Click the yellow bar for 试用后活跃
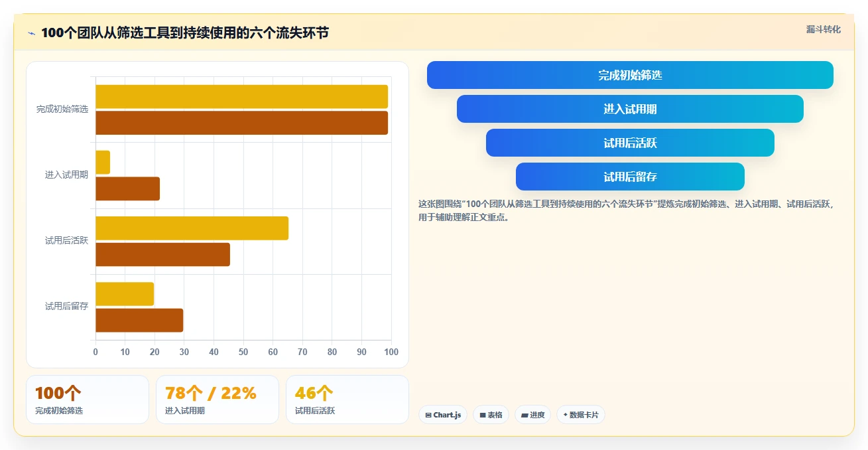 tap(192, 228)
